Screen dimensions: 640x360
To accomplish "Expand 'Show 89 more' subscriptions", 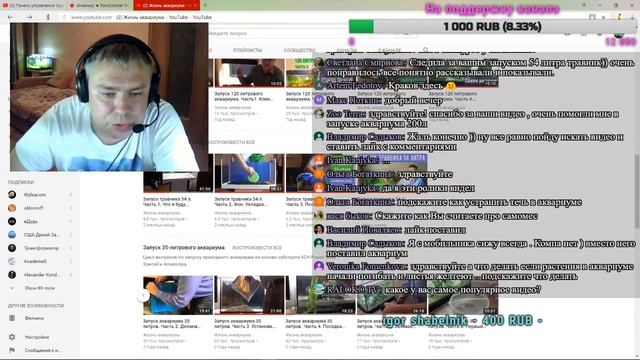I will [40, 288].
